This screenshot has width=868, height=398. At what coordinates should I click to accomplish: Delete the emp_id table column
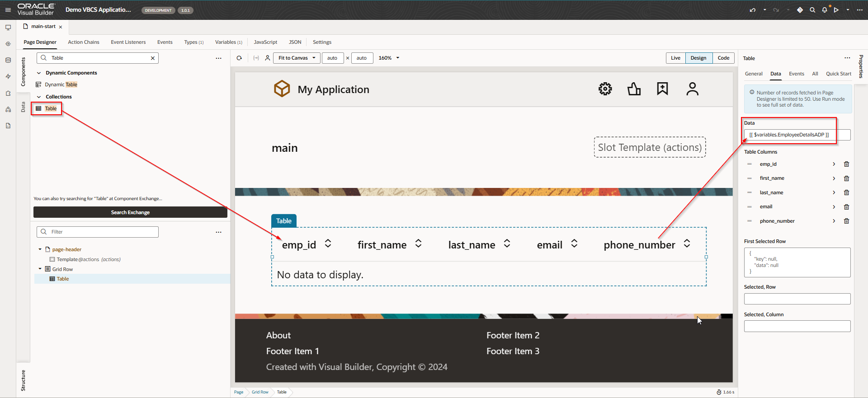tap(846, 164)
